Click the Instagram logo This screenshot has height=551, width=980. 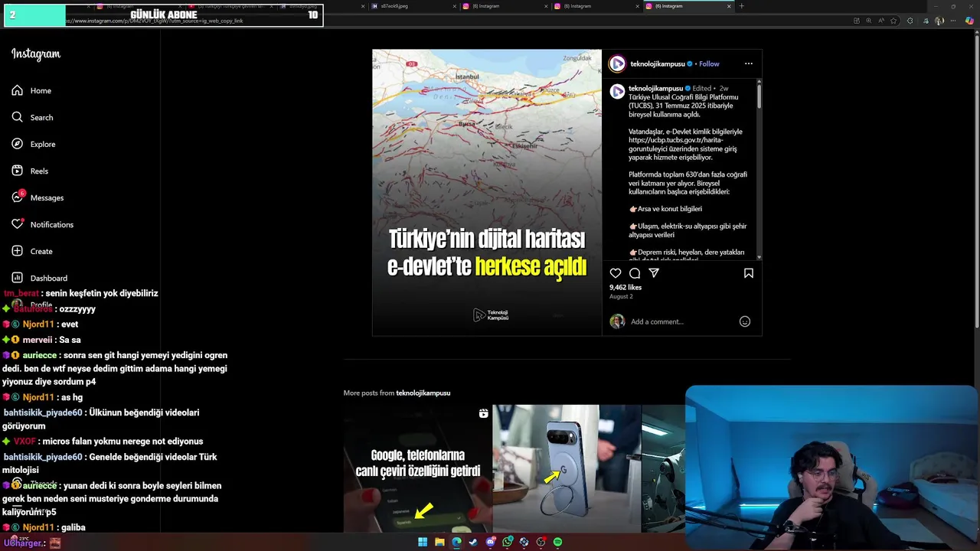36,54
